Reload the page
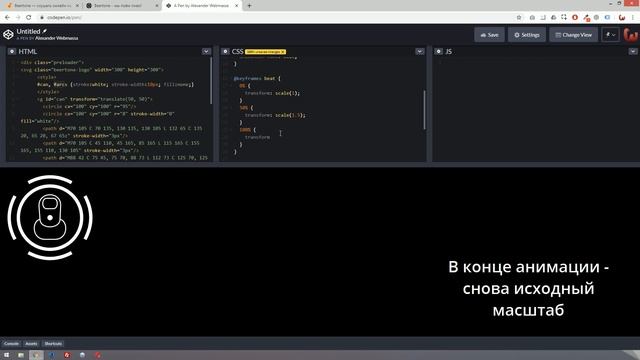Viewport: 640px width, 360px height. tap(29, 18)
